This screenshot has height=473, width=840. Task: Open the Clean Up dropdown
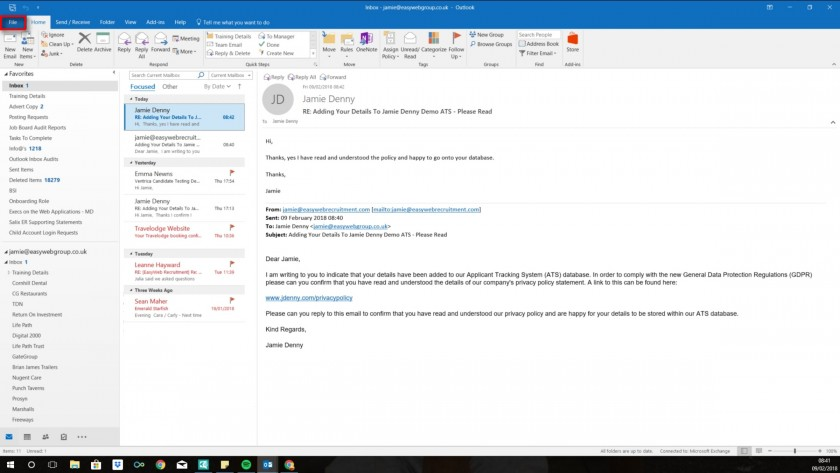point(57,44)
